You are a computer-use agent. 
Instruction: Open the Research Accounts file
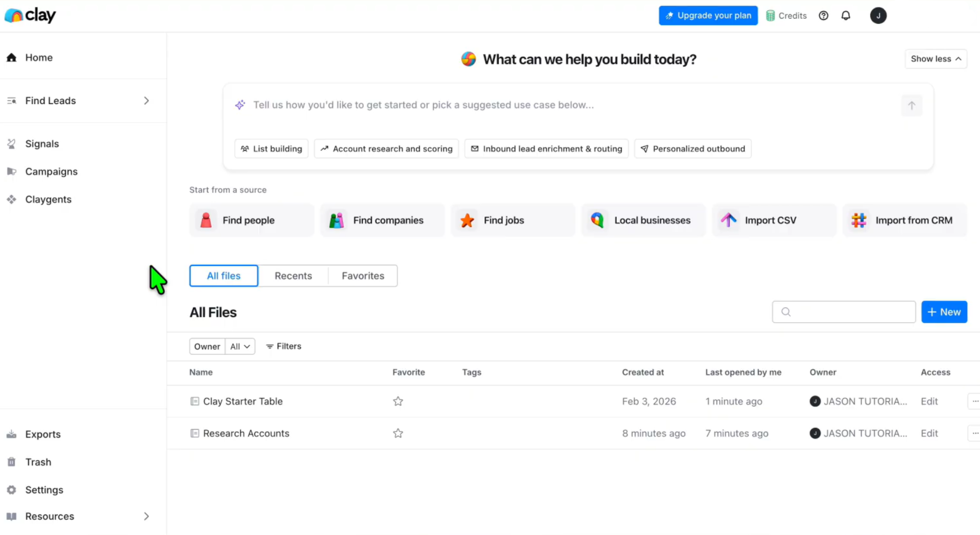click(246, 433)
